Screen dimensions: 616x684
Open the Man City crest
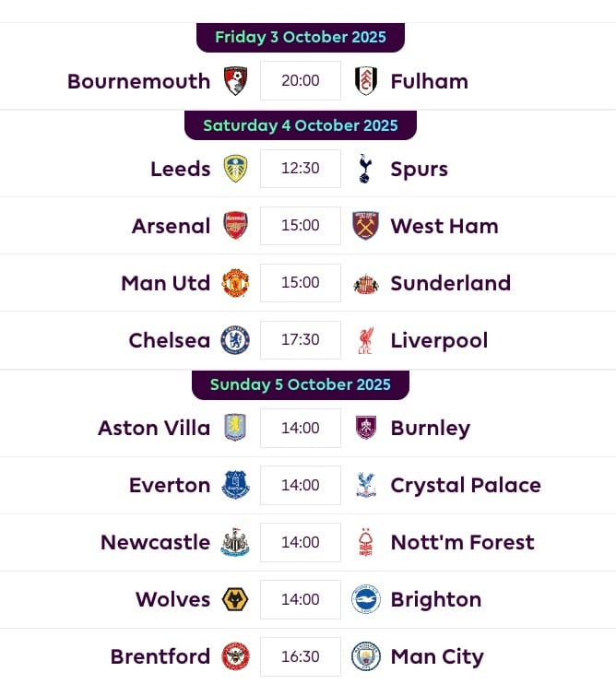tap(366, 657)
